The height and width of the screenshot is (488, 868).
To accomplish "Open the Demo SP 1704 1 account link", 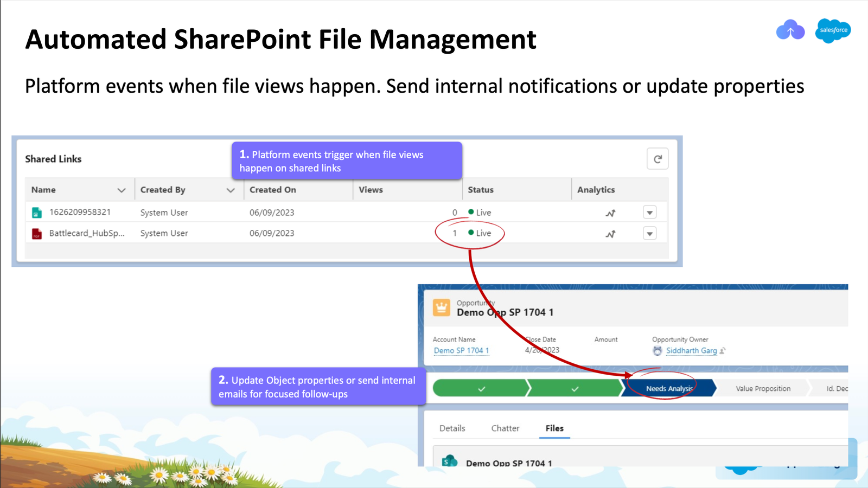I will [461, 351].
